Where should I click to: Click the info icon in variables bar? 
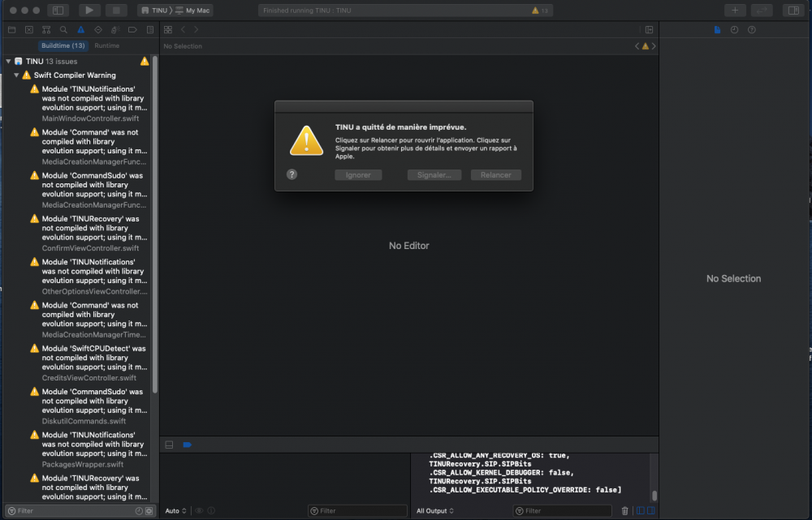pyautogui.click(x=211, y=511)
